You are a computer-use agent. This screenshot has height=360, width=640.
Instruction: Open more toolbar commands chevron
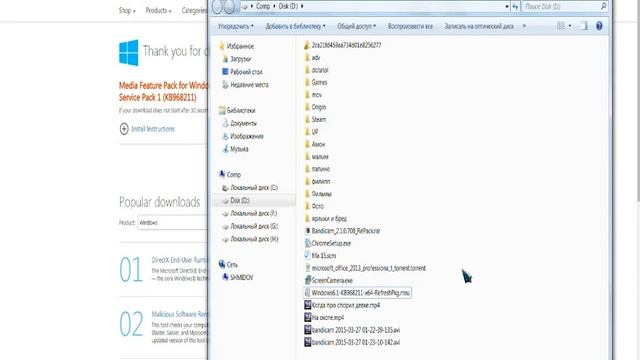pos(524,26)
